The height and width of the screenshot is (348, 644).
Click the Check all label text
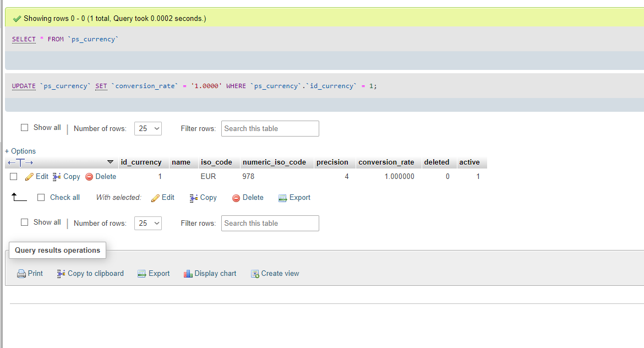click(x=65, y=197)
